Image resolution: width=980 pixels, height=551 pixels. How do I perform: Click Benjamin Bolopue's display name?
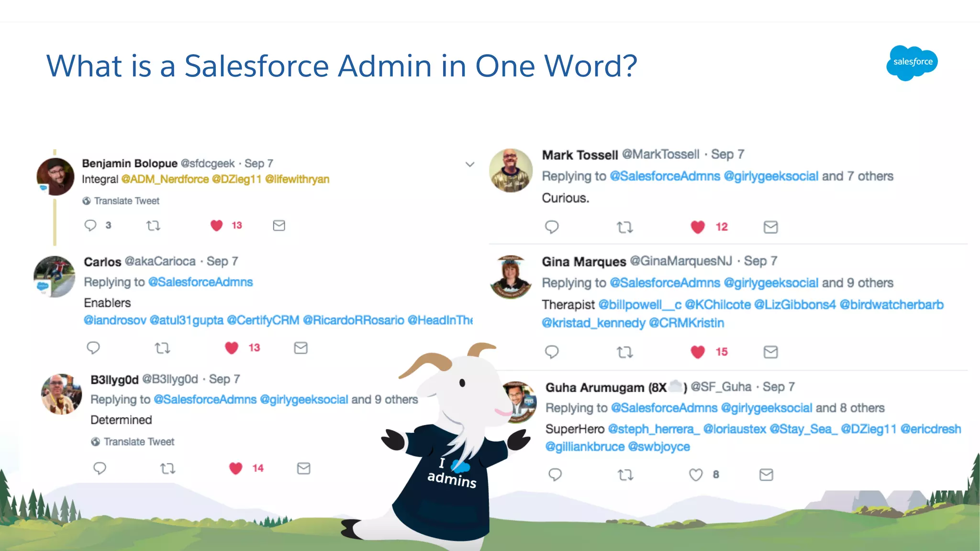(x=130, y=164)
